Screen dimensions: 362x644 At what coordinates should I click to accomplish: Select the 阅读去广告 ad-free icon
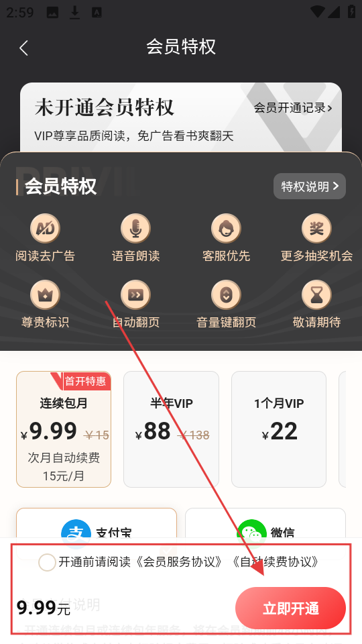[45, 228]
